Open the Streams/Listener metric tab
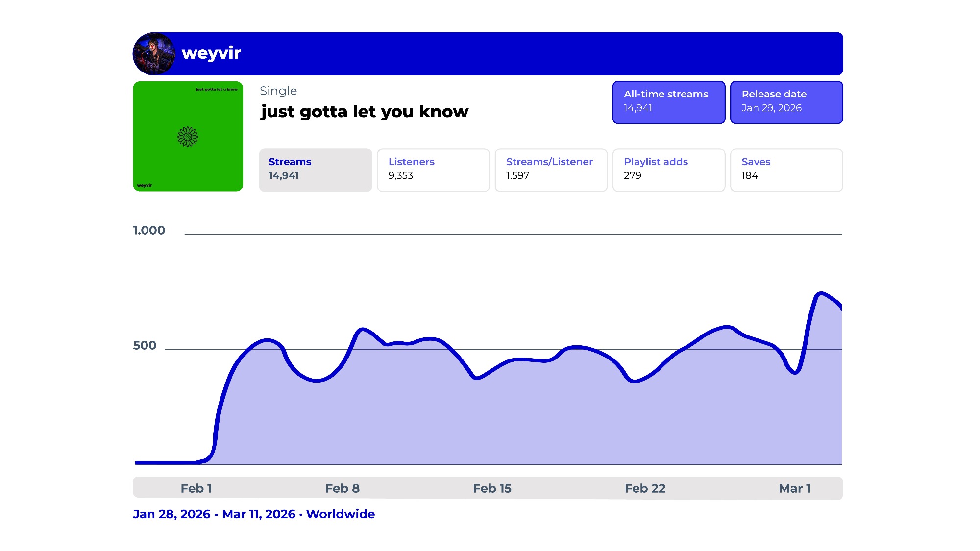The width and height of the screenshot is (980, 551). [x=551, y=169]
